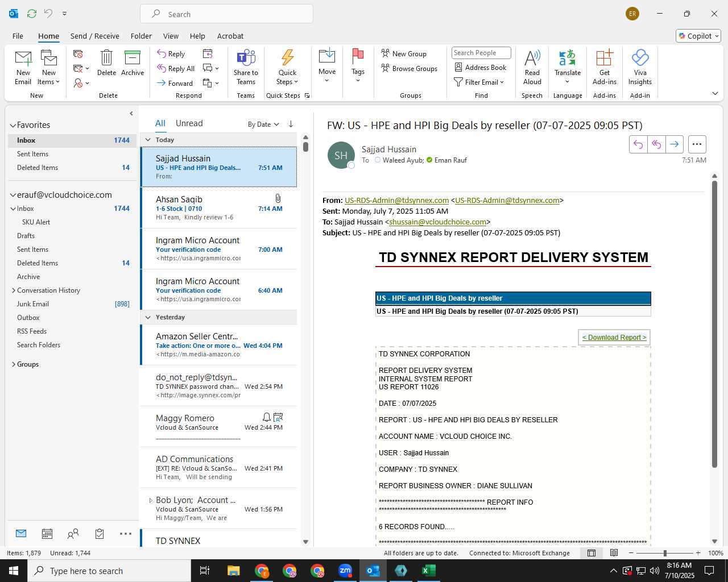Adjust the zoom slider handle
The height and width of the screenshot is (582, 728).
click(665, 553)
